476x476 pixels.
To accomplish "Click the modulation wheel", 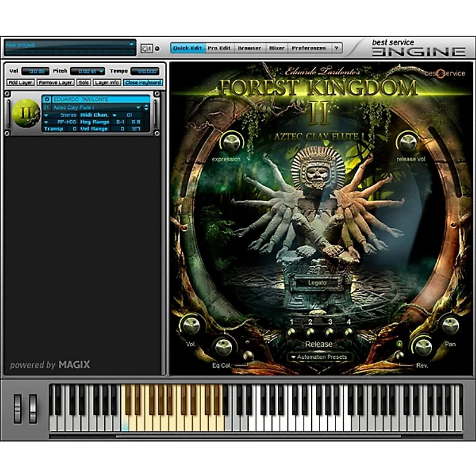I will point(33,409).
